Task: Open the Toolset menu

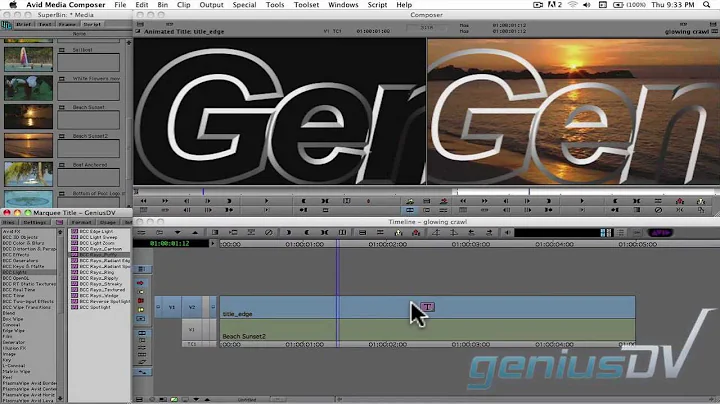Action: click(x=306, y=5)
